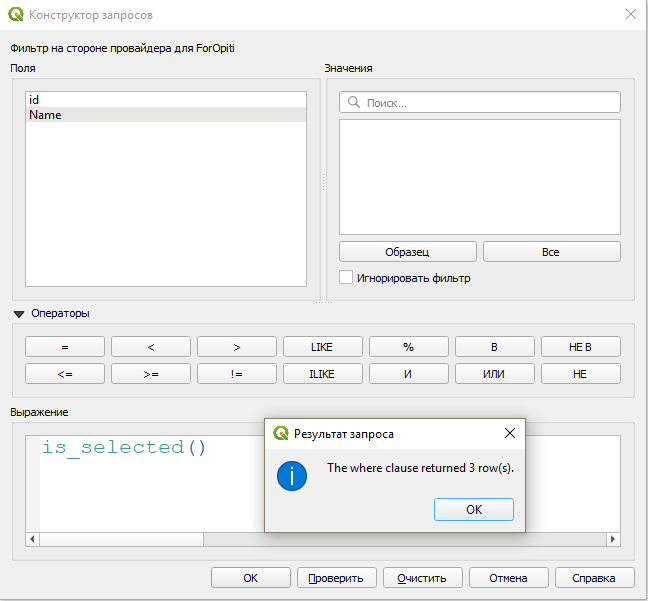This screenshot has width=648, height=601.
Task: Open Справка help for query builder
Action: (594, 578)
